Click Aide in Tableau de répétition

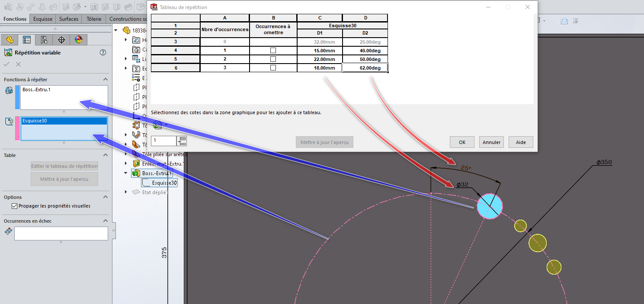[x=521, y=142]
